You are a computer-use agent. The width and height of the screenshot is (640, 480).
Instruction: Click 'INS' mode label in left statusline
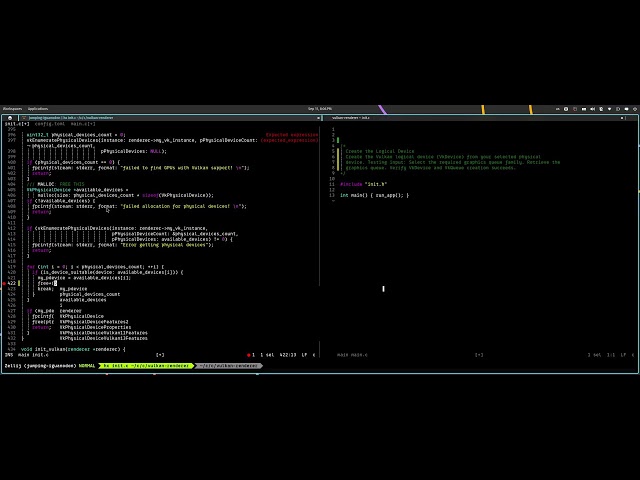[x=9, y=355]
